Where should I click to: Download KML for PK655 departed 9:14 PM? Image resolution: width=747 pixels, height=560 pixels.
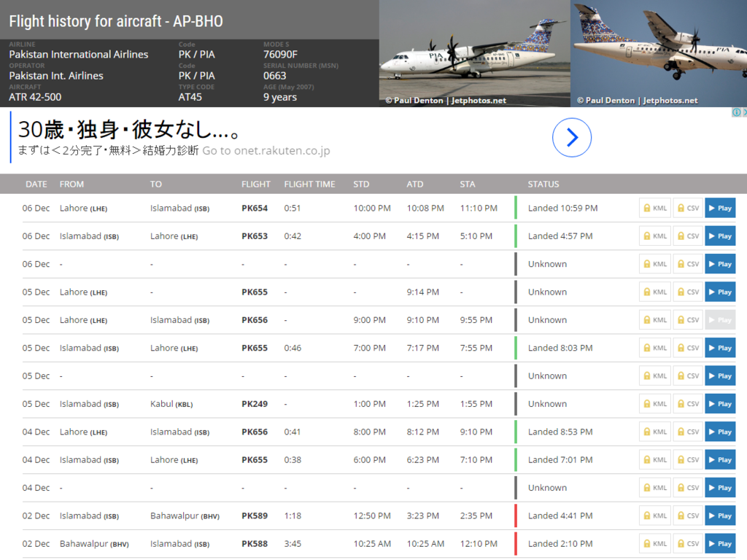(655, 292)
